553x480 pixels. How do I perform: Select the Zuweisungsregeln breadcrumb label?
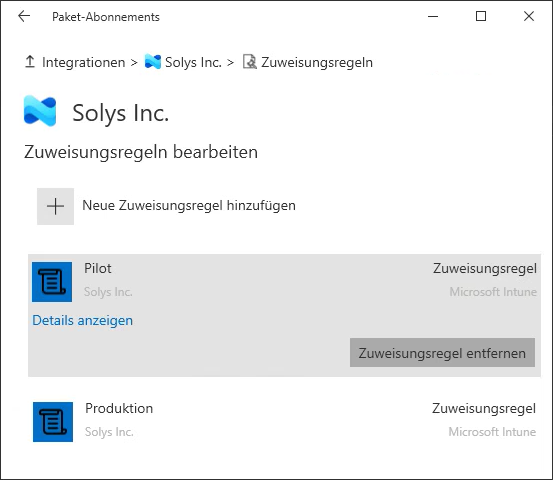tap(317, 62)
